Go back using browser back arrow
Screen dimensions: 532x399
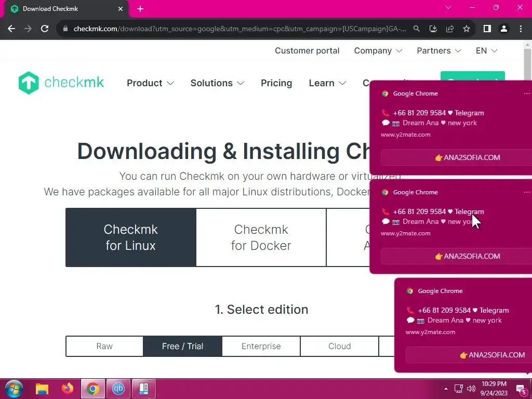click(11, 29)
